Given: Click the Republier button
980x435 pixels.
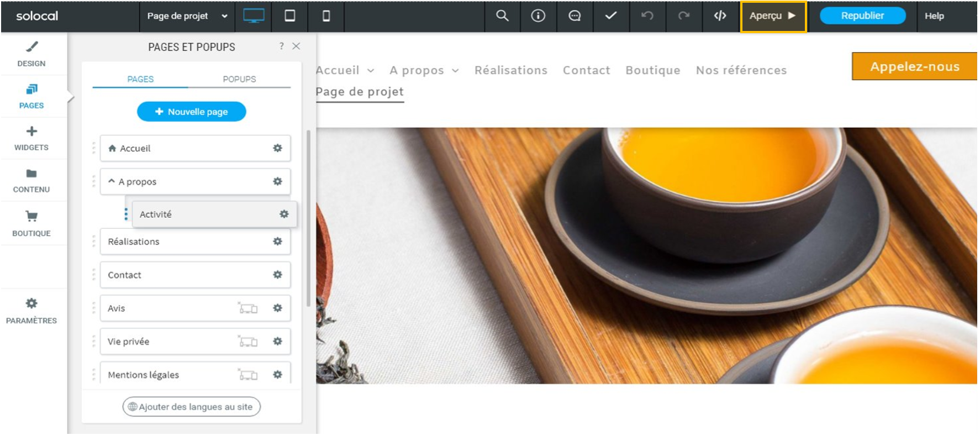Looking at the screenshot, I should click(x=862, y=15).
